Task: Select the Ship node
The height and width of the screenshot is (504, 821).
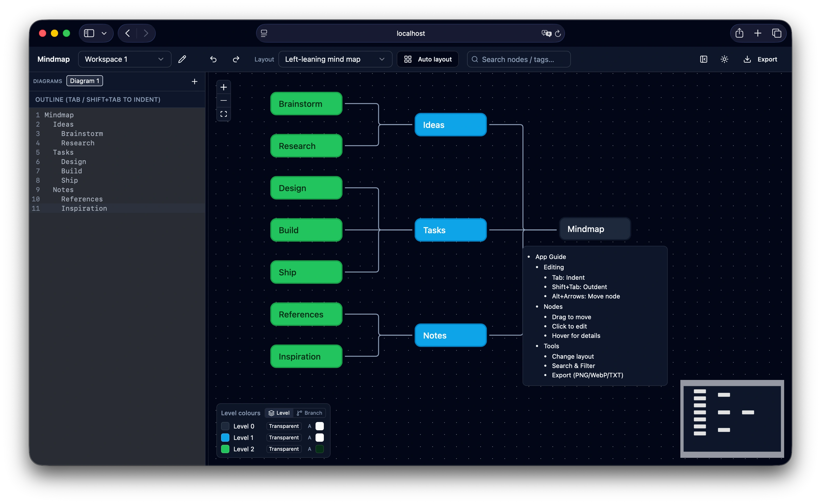Action: click(x=306, y=272)
